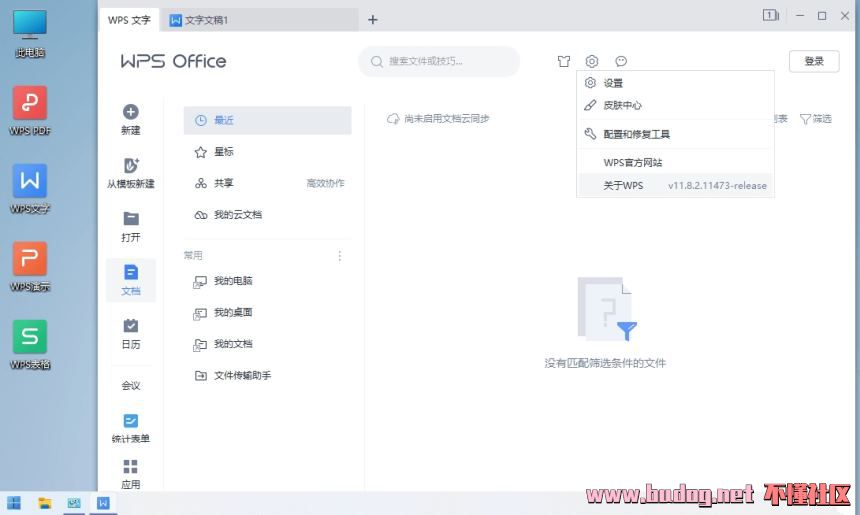Open the feedback chat bubble icon
Viewport: 860px width, 515px height.
coord(621,61)
